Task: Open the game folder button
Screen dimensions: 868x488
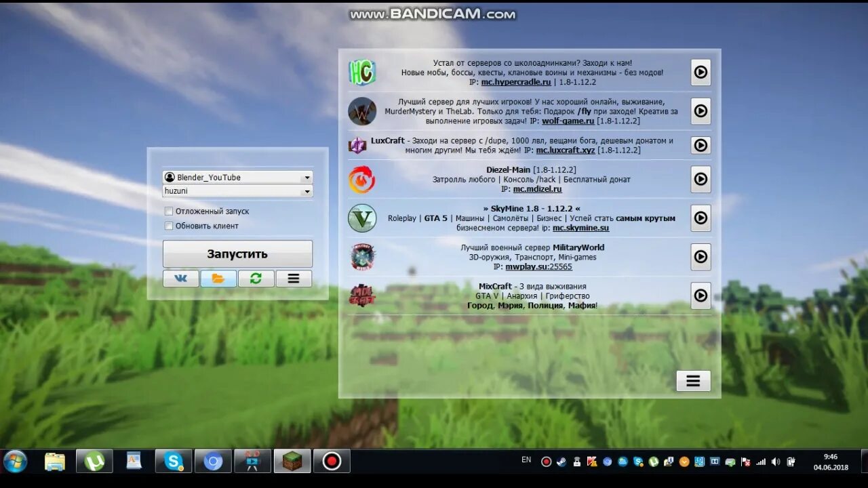Action: point(218,279)
